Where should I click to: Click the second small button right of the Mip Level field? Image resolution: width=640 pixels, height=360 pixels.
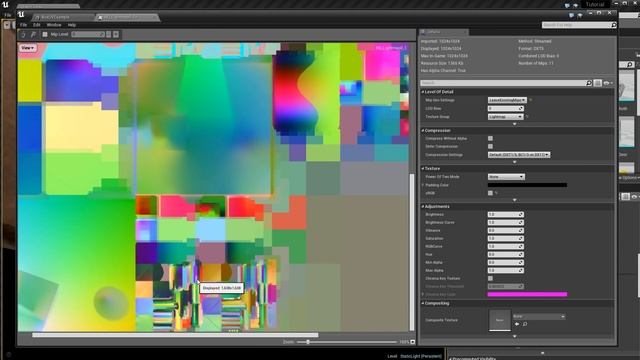tap(116, 35)
